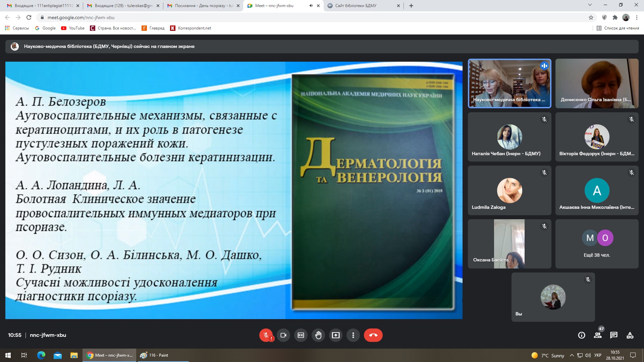Open the activities icon
Screen dimensions: 644x362
[x=630, y=335]
